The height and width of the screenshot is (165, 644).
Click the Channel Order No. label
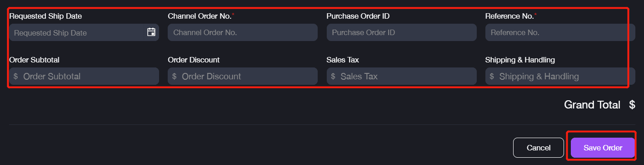pos(200,16)
